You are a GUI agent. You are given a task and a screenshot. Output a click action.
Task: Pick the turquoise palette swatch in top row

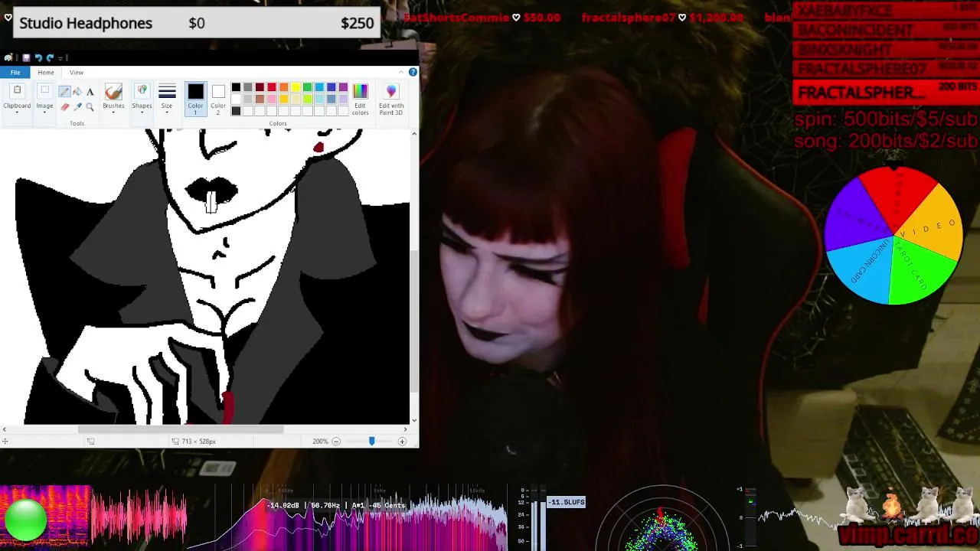[319, 87]
